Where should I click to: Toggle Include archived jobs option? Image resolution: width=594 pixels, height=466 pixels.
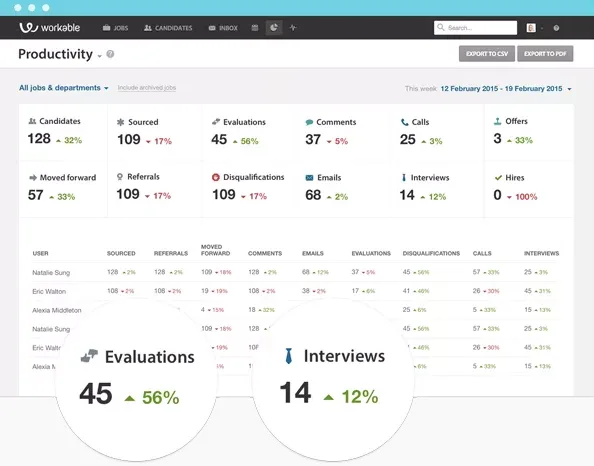(x=147, y=88)
